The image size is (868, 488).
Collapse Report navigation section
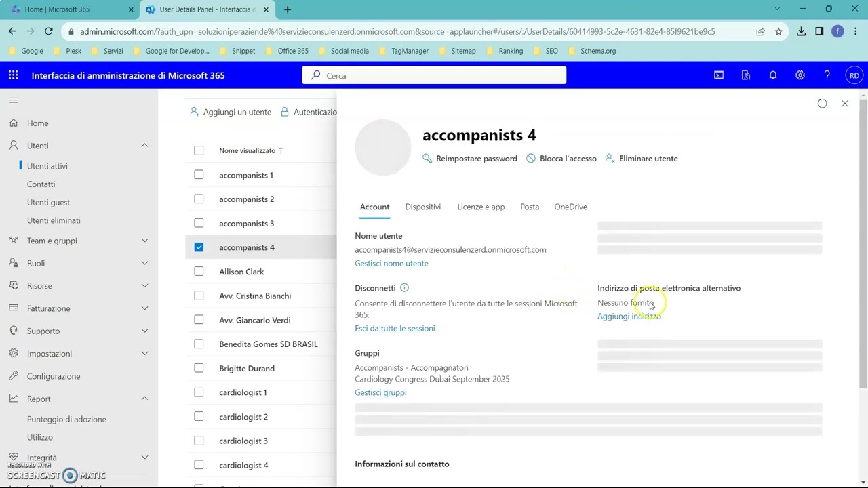(x=144, y=399)
